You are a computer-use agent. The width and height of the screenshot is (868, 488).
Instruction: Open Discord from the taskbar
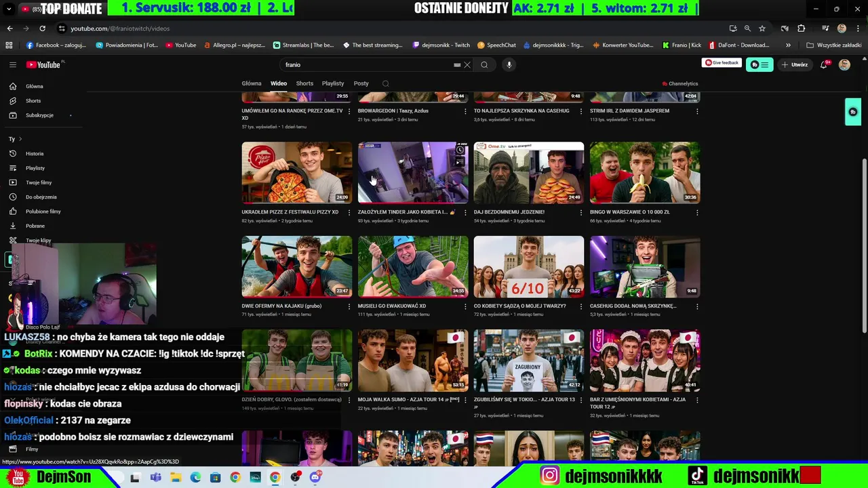pos(315,477)
